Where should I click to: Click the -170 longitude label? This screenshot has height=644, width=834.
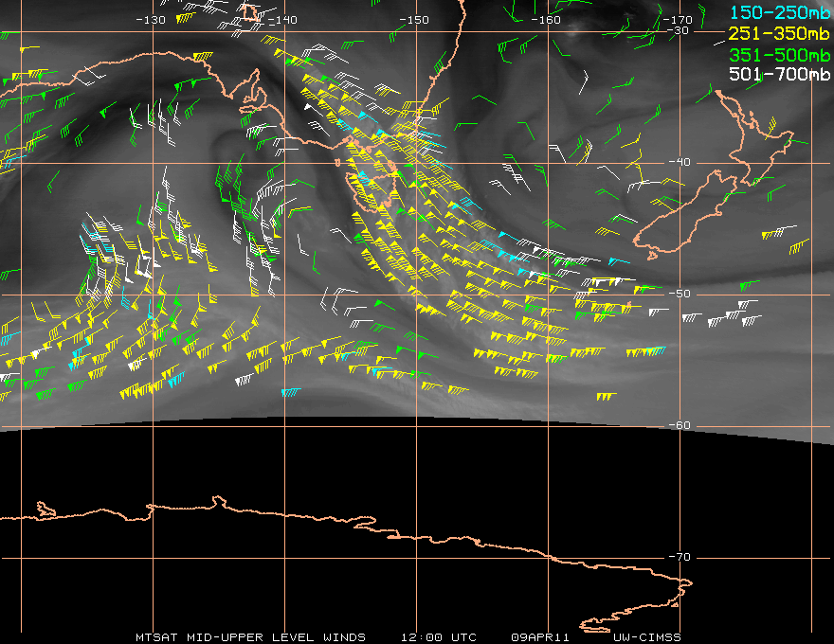(678, 20)
